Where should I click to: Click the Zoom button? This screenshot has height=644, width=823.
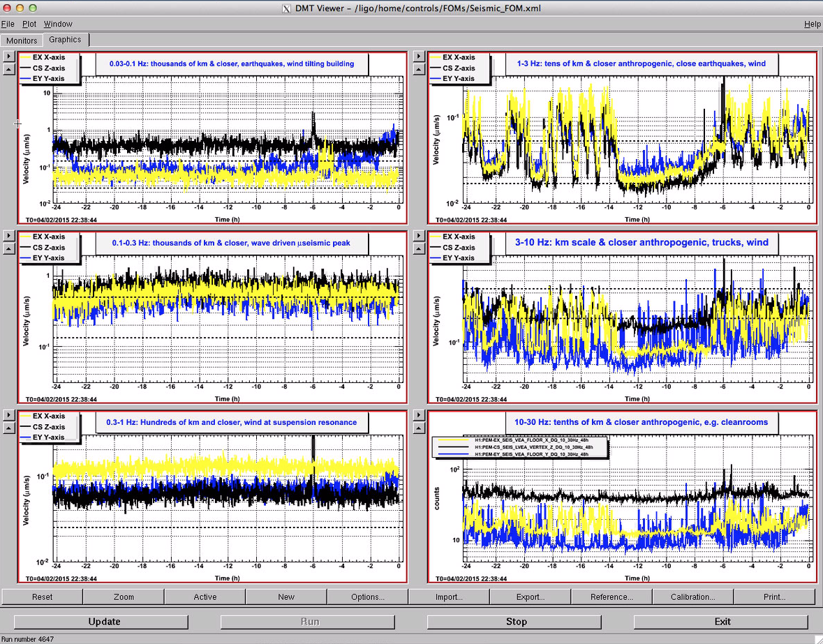click(x=124, y=597)
